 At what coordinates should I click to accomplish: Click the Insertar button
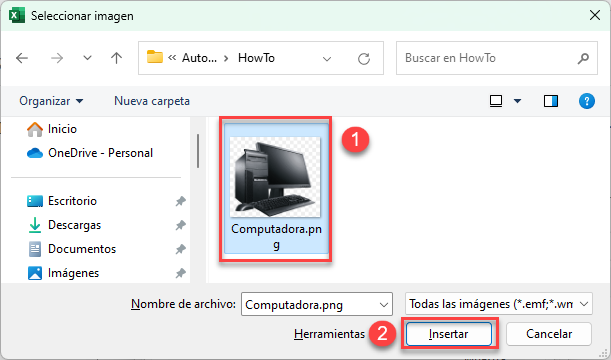449,334
